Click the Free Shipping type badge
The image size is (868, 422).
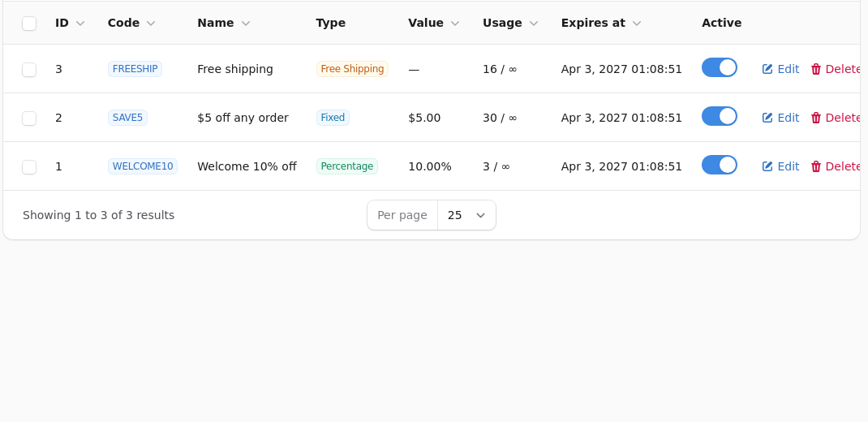352,69
